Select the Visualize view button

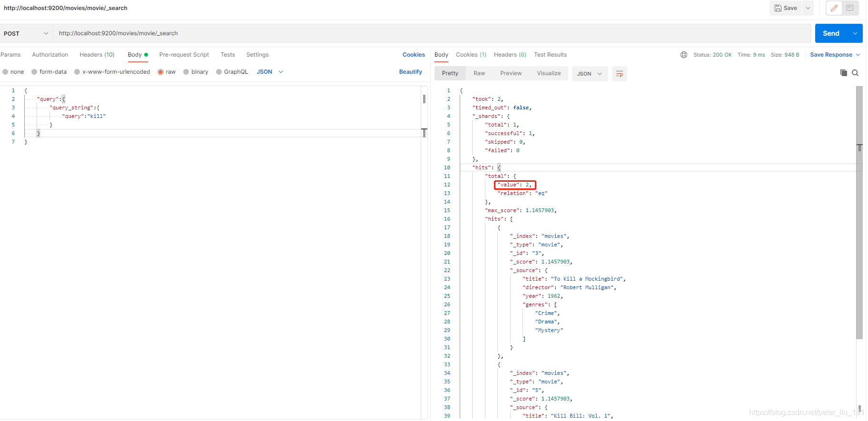pos(549,73)
